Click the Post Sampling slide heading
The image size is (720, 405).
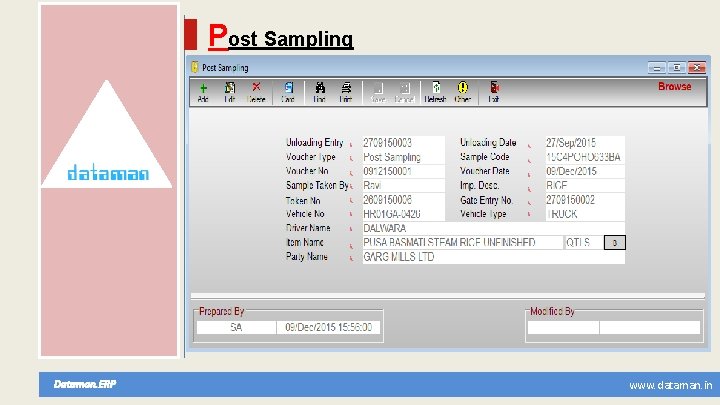tap(281, 37)
